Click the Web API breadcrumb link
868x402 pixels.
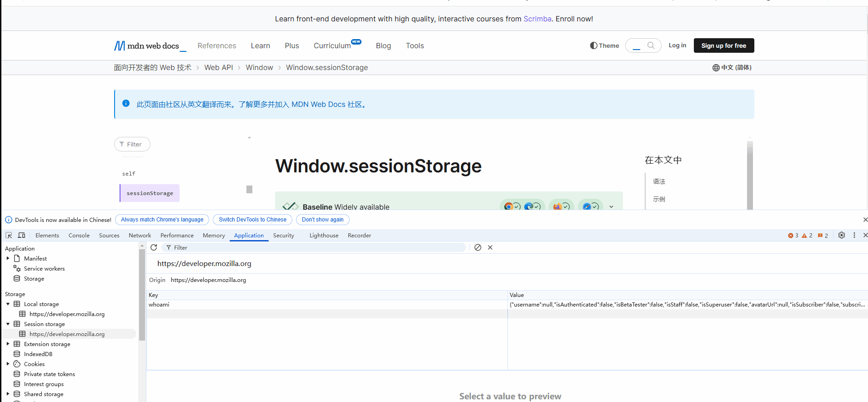(219, 67)
